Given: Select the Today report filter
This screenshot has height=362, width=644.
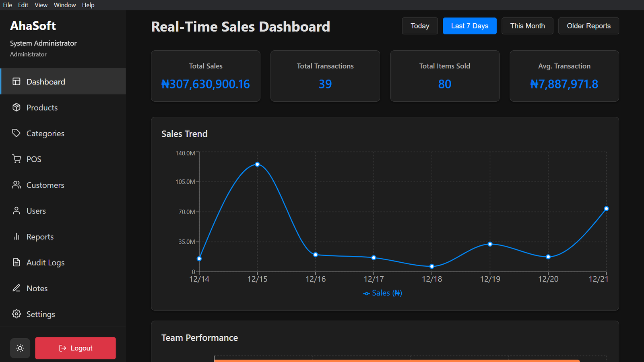Looking at the screenshot, I should pyautogui.click(x=419, y=26).
